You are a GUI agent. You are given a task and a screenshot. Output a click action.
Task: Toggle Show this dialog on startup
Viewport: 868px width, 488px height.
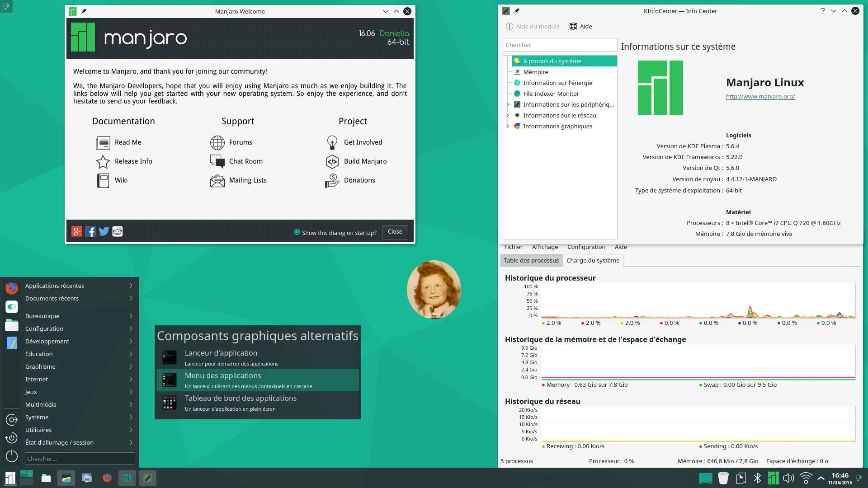tap(297, 232)
